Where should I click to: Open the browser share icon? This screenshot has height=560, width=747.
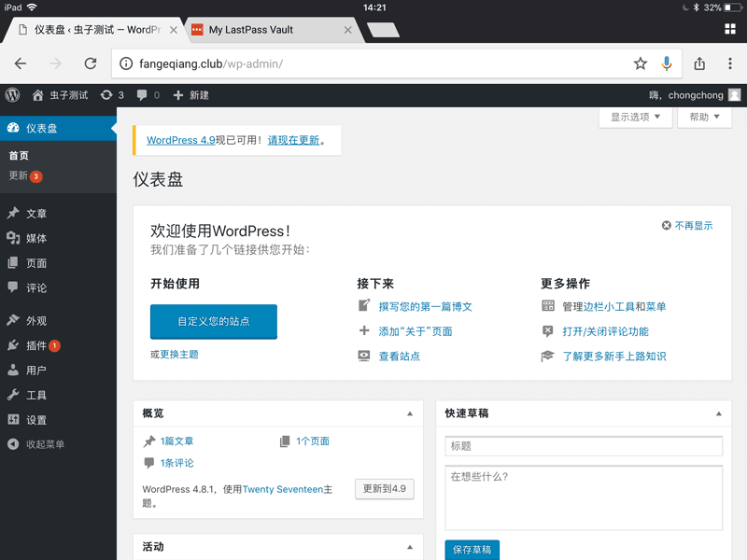pyautogui.click(x=699, y=64)
